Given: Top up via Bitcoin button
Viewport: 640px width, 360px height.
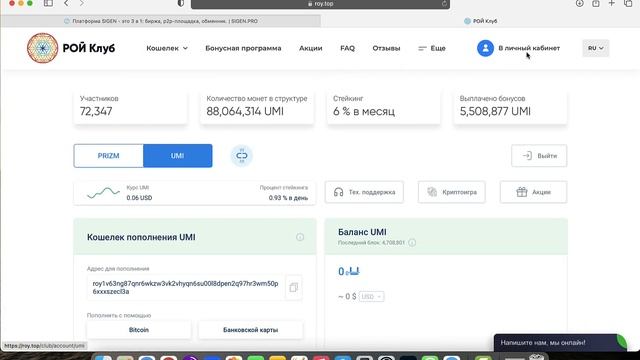Looking at the screenshot, I should click(139, 330).
